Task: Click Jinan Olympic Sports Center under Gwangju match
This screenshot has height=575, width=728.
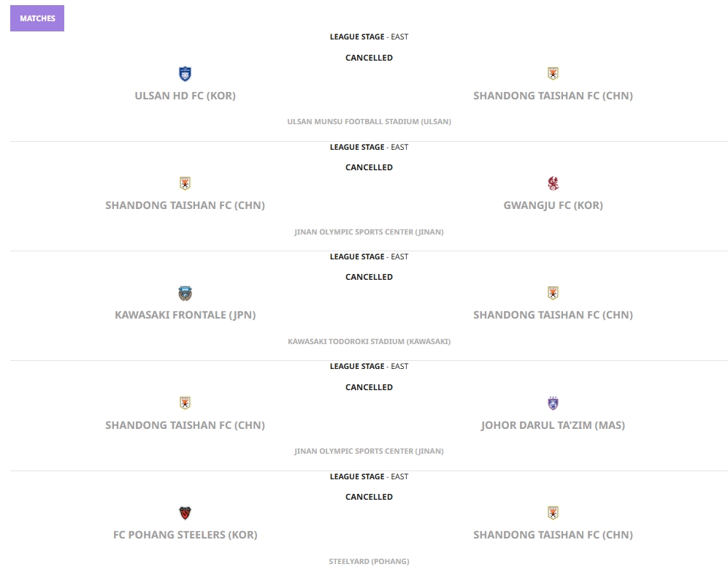Action: pos(369,232)
